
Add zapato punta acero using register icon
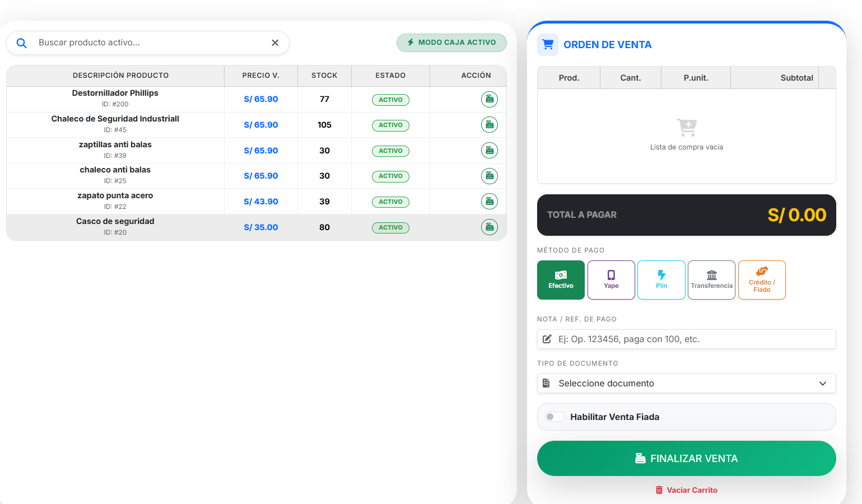pyautogui.click(x=490, y=201)
